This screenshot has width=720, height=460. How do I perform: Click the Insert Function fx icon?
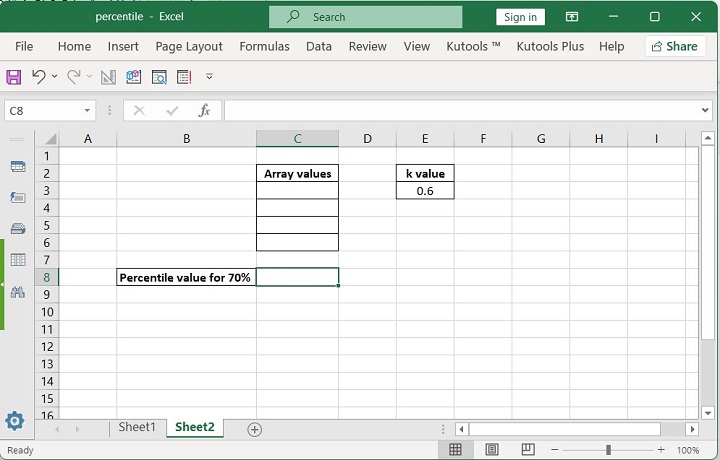pos(204,111)
